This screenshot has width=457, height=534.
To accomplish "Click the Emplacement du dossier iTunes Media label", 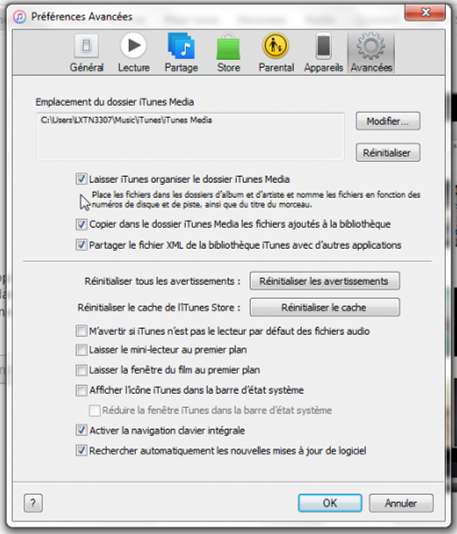I will 115,102.
